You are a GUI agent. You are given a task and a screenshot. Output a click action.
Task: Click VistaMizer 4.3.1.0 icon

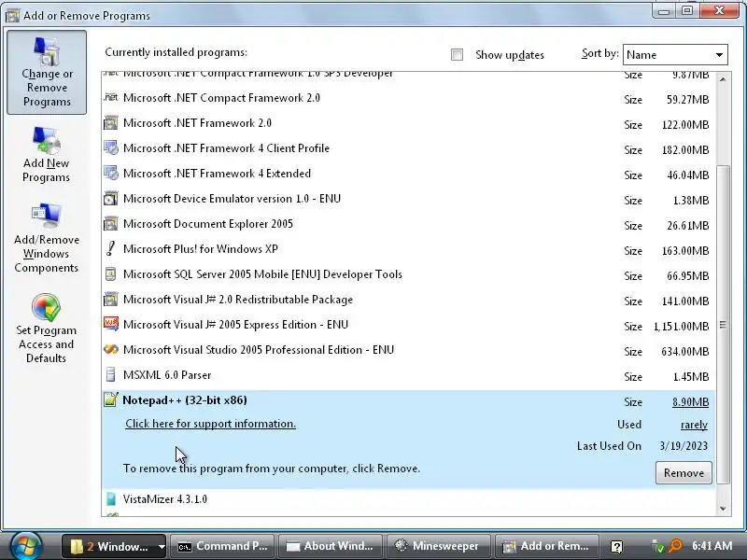110,499
